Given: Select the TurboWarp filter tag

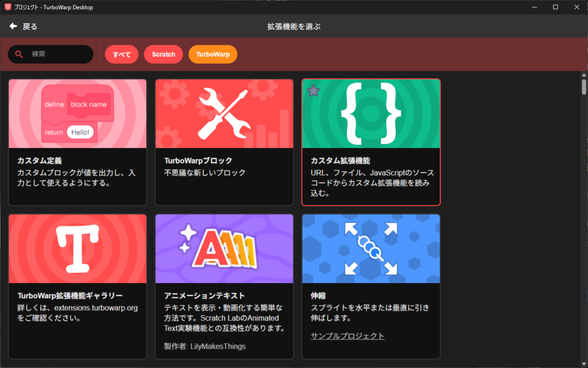Looking at the screenshot, I should pyautogui.click(x=213, y=55).
